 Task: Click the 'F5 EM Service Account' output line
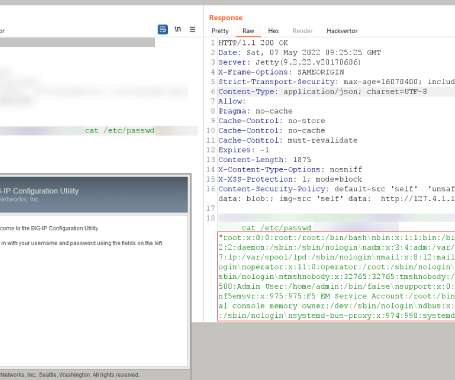(337, 296)
